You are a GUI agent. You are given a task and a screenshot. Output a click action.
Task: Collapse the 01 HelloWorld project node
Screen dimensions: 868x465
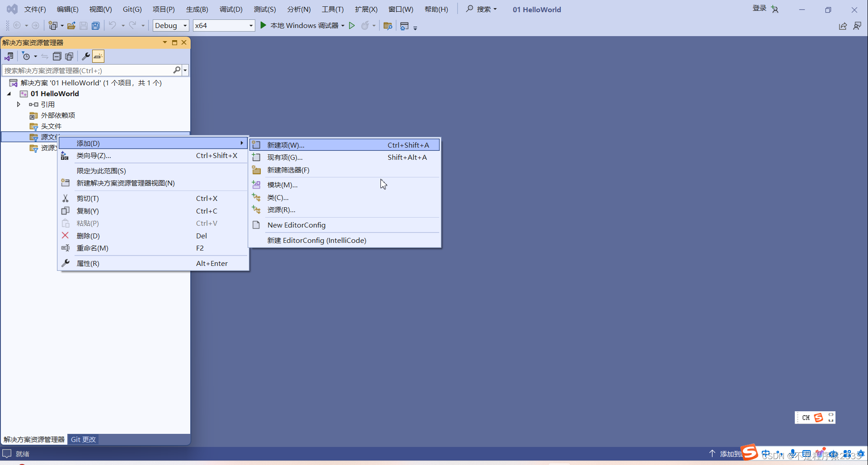point(9,93)
